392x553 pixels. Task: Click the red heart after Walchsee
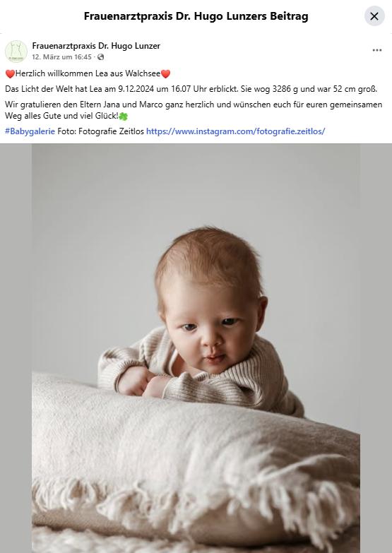[x=165, y=73]
